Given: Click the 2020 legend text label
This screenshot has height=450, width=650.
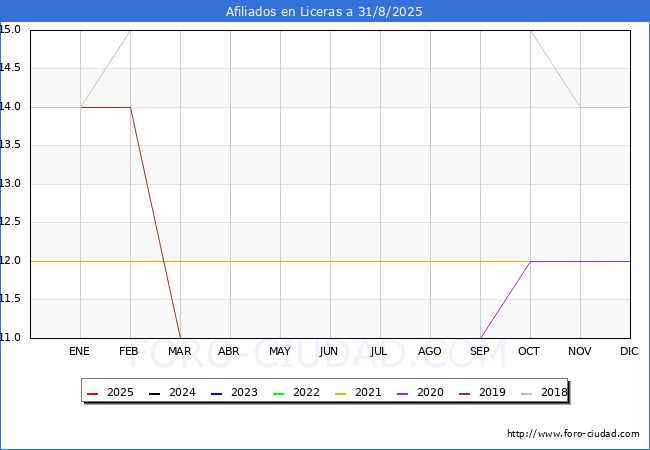Looking at the screenshot, I should click(x=429, y=393).
